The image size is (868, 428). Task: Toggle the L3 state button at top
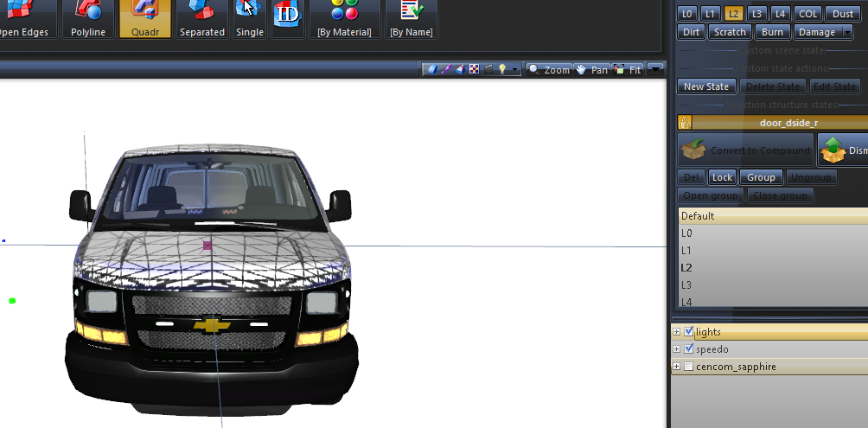pyautogui.click(x=756, y=14)
